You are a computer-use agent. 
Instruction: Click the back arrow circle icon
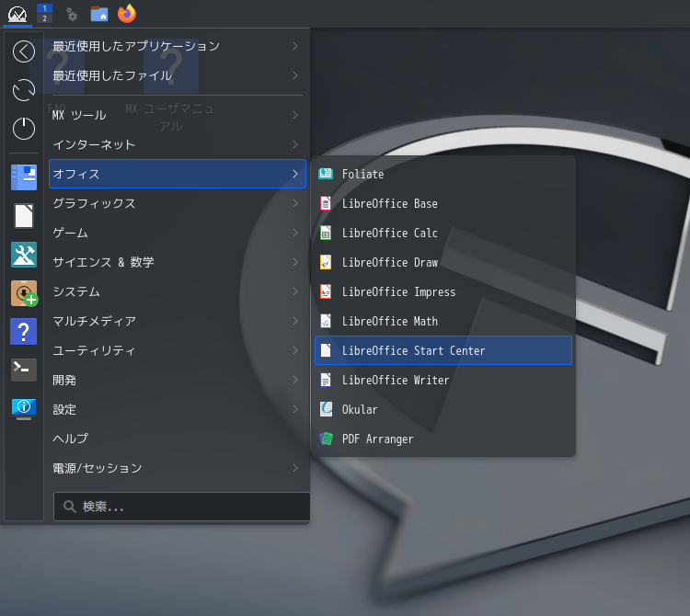pyautogui.click(x=24, y=51)
